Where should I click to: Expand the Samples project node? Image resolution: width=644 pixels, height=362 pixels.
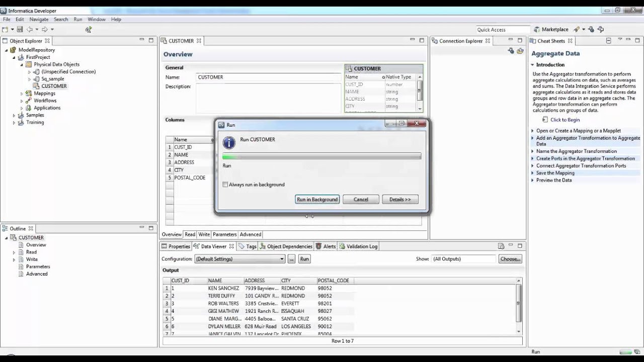[x=14, y=115]
